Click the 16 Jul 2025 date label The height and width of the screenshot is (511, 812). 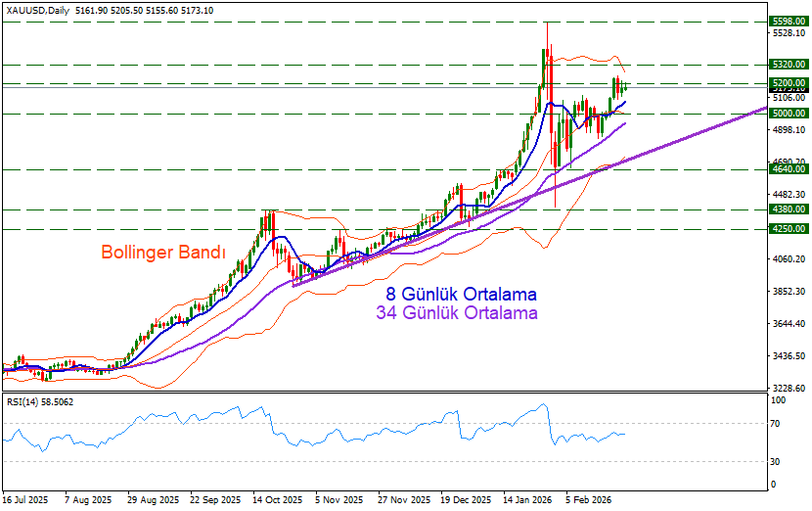[26, 499]
